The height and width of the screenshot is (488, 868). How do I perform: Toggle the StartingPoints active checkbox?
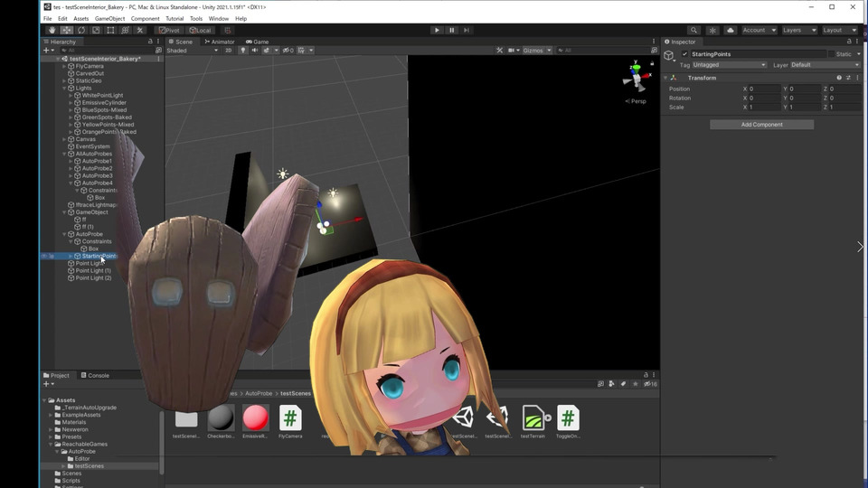coord(684,53)
